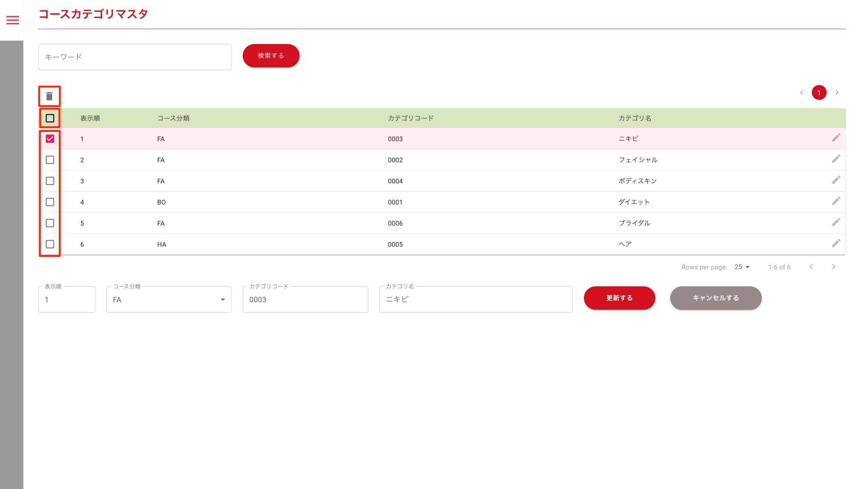Open the コース分類 dropdown
Screen dimensions: 868x489
pyautogui.click(x=169, y=300)
